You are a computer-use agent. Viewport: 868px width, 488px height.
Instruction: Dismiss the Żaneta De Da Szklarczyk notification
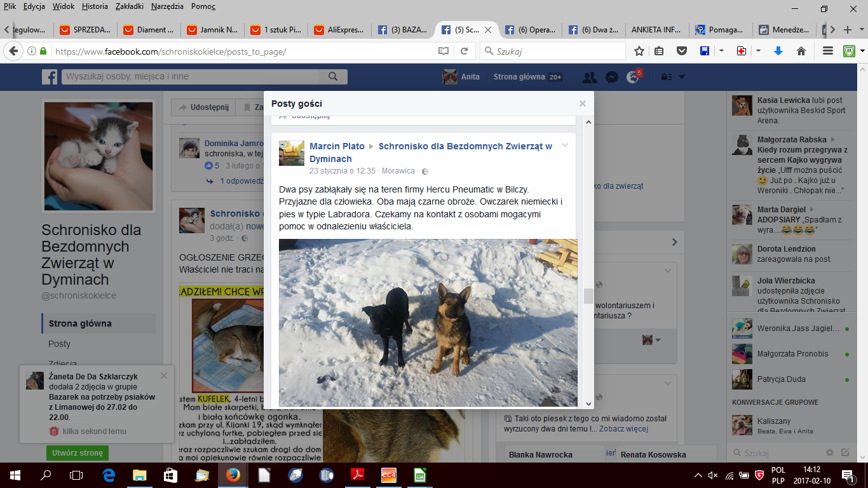coord(164,376)
